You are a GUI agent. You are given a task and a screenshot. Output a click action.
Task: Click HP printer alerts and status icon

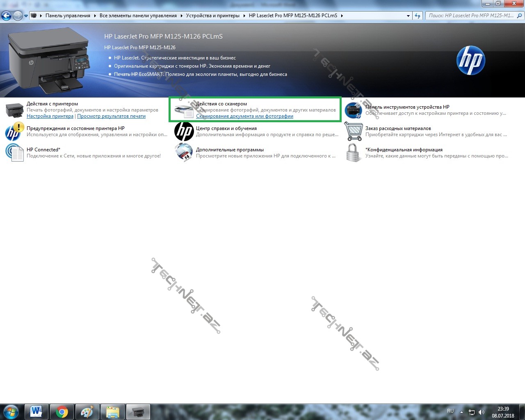pos(14,132)
